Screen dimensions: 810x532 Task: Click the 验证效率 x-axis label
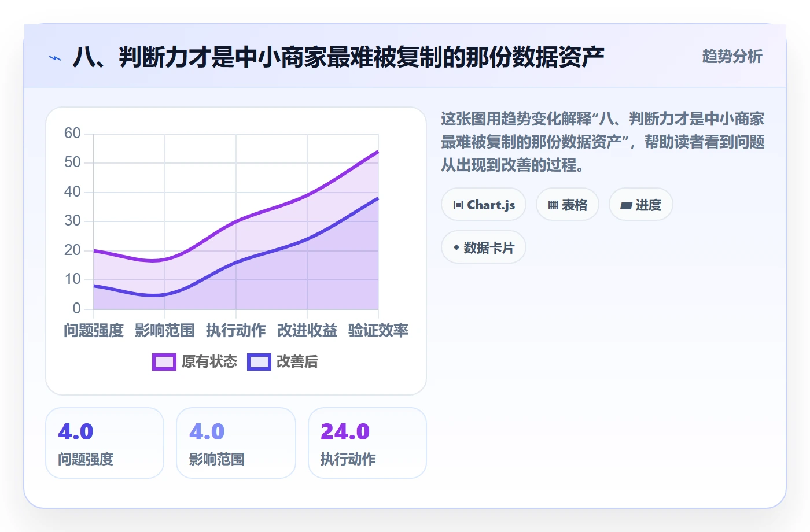378,330
